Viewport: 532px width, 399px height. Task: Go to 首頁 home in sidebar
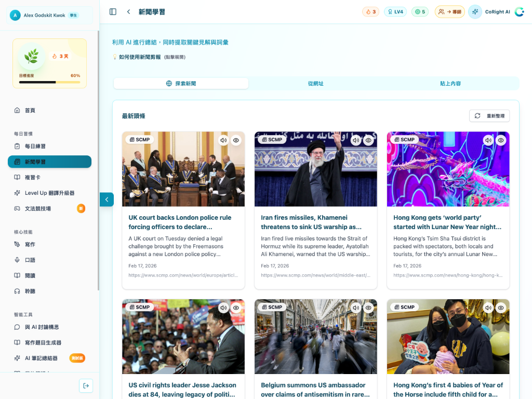tap(49, 110)
